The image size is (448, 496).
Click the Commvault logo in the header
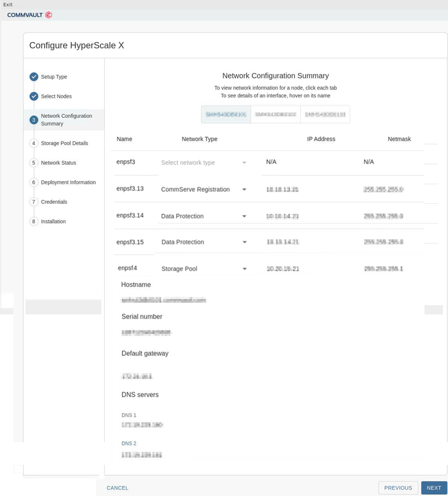pyautogui.click(x=29, y=15)
